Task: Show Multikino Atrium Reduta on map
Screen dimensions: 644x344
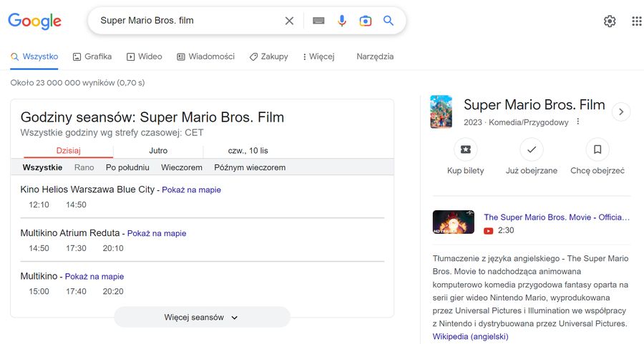Action: point(157,233)
